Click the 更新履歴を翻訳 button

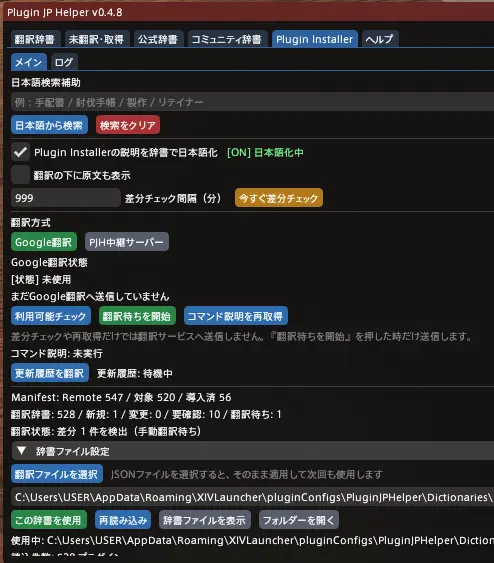click(x=50, y=373)
